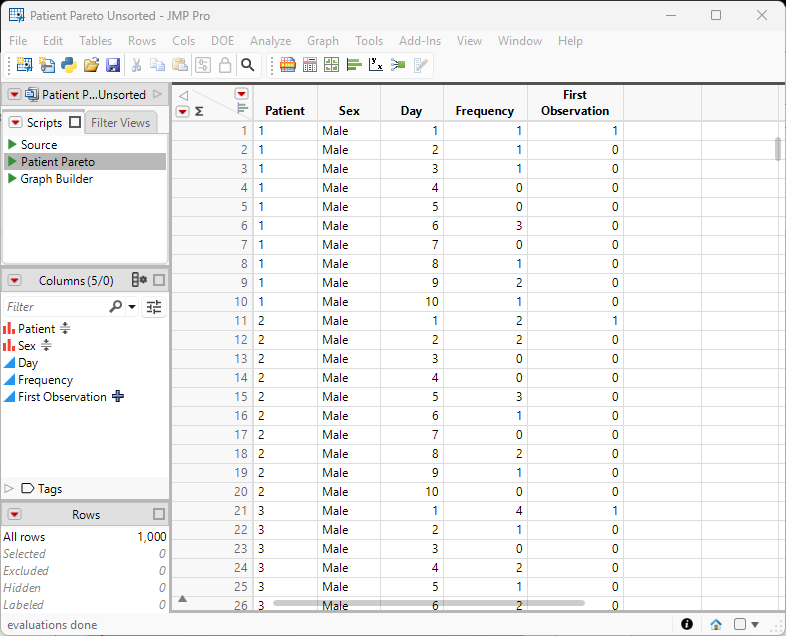Open the Tables menu
This screenshot has height=636, width=786.
[x=95, y=41]
